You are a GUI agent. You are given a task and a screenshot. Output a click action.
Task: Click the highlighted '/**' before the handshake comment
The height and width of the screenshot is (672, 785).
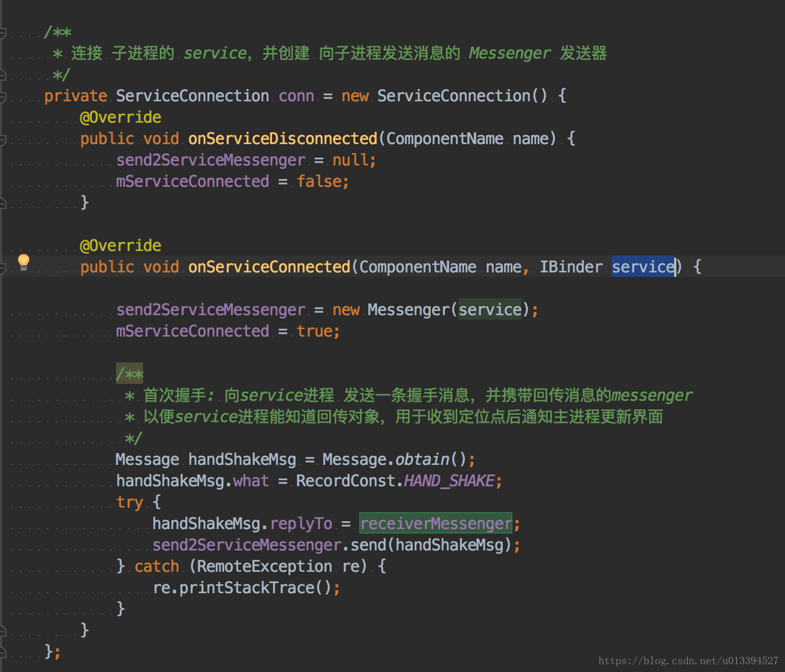[x=130, y=374]
